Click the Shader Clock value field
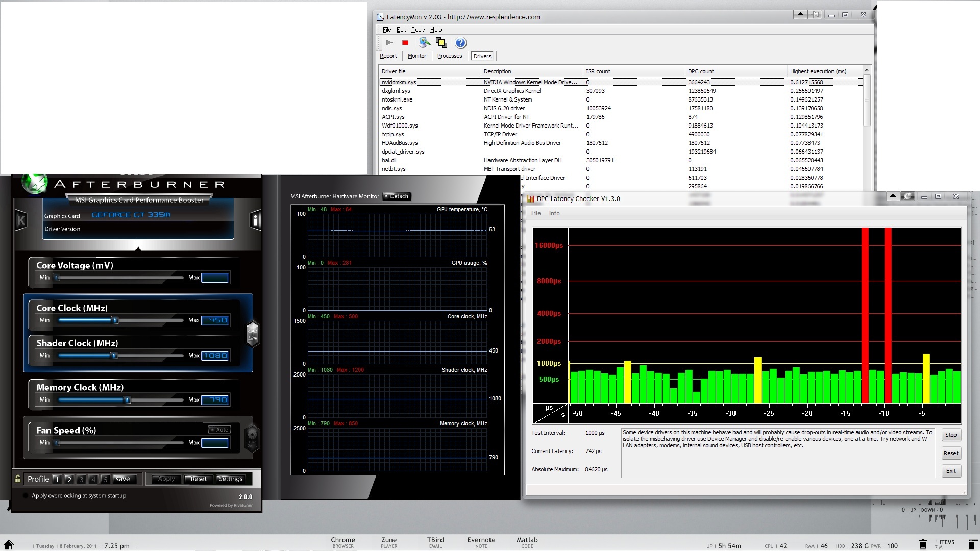The width and height of the screenshot is (980, 551). tap(215, 356)
